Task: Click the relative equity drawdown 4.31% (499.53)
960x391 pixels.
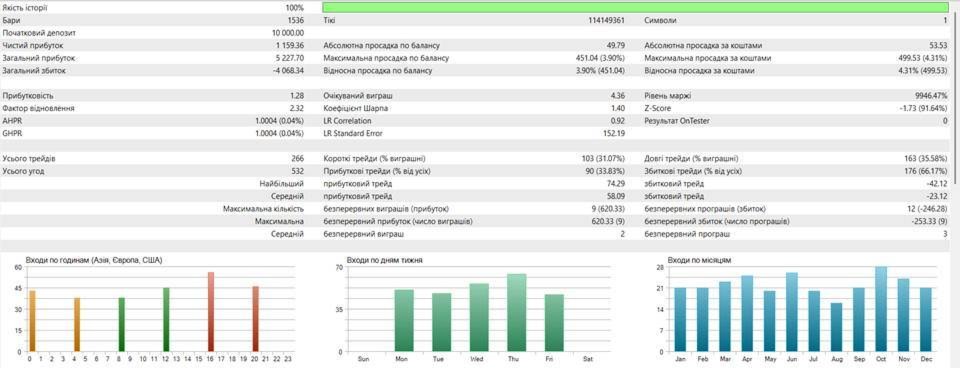Action: pyautogui.click(x=924, y=70)
